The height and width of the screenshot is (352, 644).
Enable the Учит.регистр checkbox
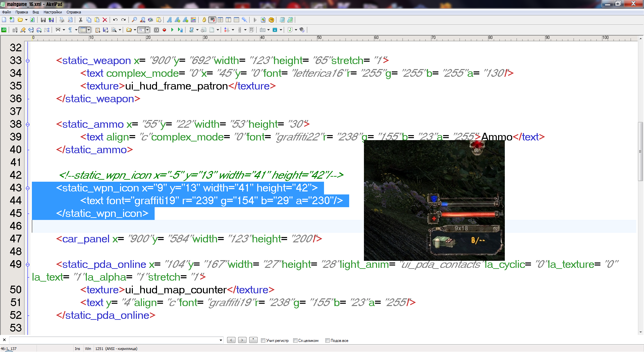point(263,341)
